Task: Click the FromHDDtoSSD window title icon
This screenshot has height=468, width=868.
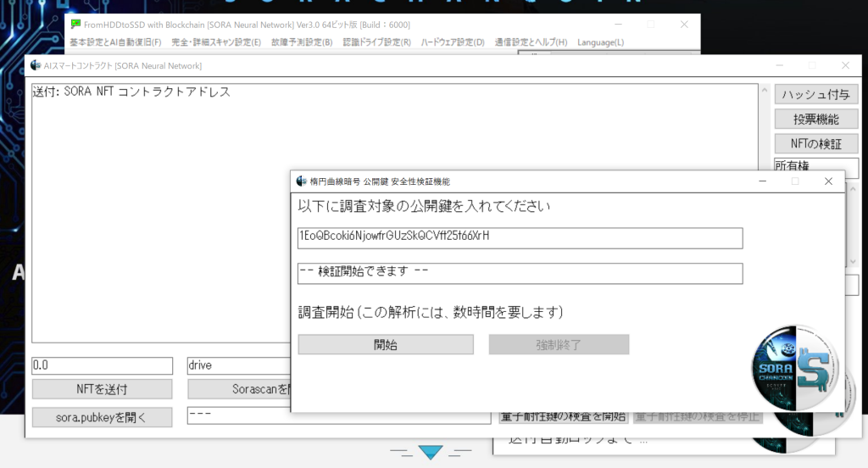Action: [75, 24]
